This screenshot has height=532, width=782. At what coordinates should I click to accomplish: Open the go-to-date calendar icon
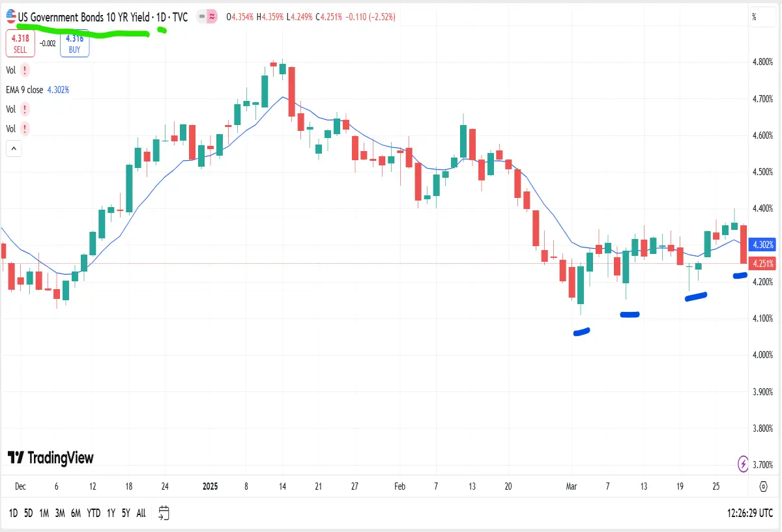point(164,513)
